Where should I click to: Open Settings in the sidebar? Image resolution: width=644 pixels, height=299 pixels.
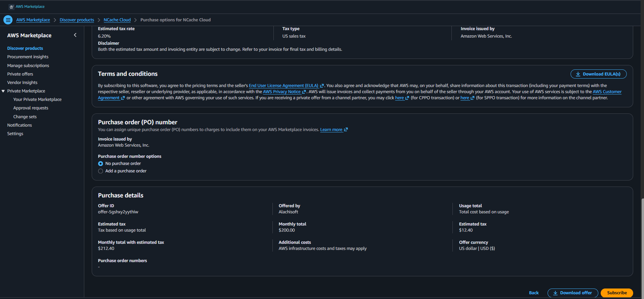[15, 134]
